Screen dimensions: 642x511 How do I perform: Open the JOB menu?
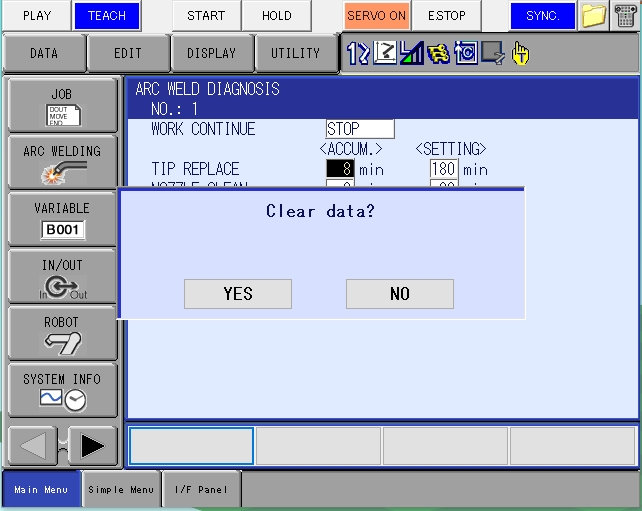tap(62, 106)
